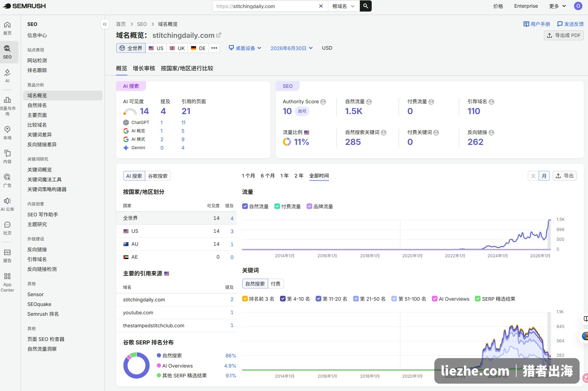The image size is (588, 391).
Task: Open the user avatar menu
Action: pos(578,6)
